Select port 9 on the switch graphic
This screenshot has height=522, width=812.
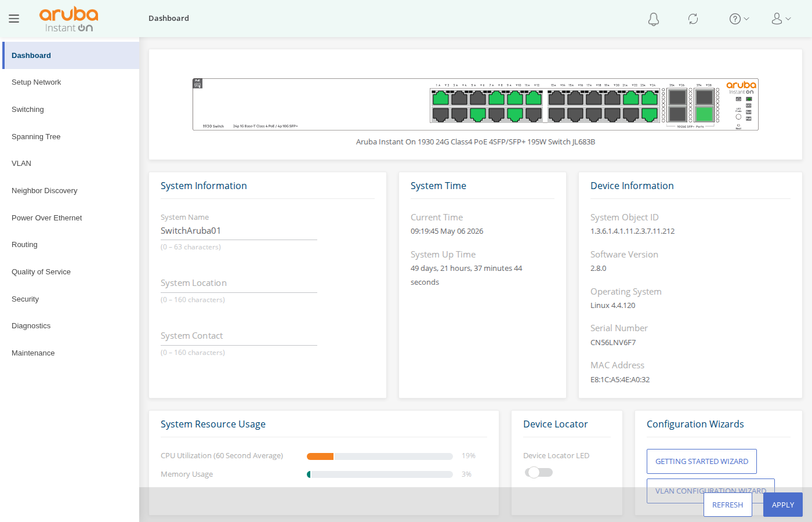tap(515, 97)
